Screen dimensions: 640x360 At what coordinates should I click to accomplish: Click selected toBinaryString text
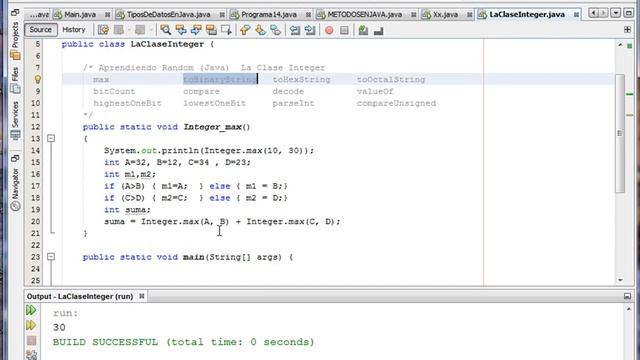(220, 79)
